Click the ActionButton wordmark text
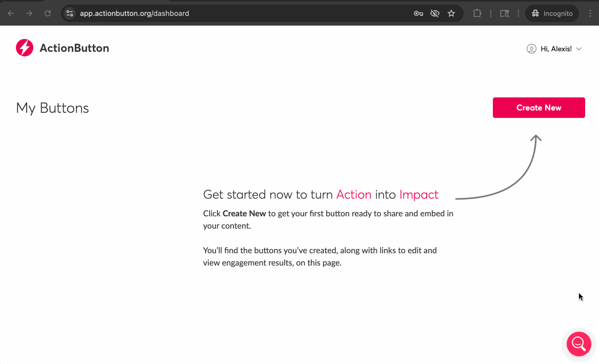Image resolution: width=599 pixels, height=364 pixels. click(74, 48)
